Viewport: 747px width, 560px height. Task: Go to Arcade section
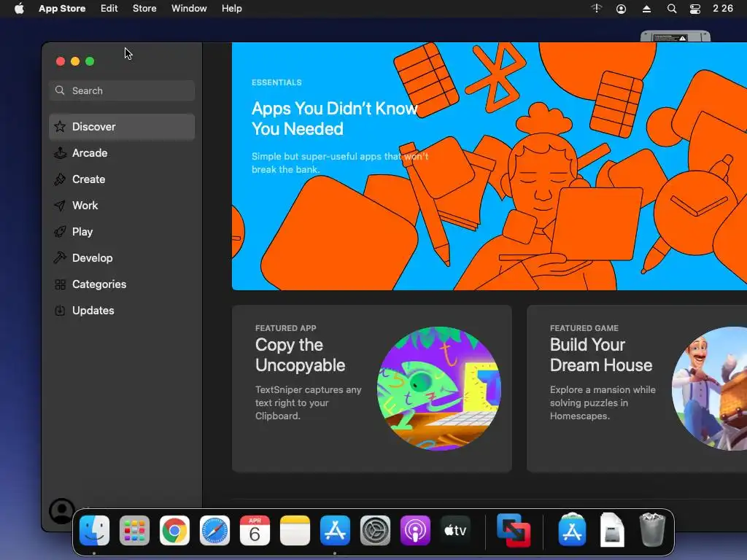(x=122, y=153)
